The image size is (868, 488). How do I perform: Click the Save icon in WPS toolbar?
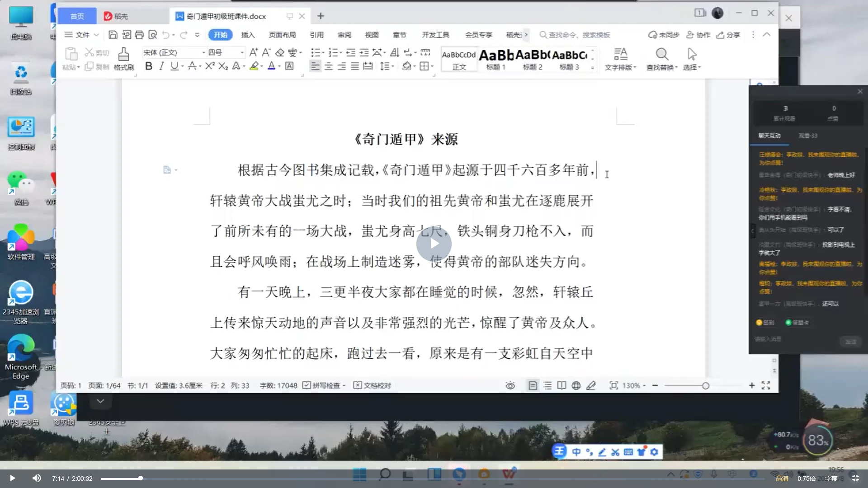(113, 35)
